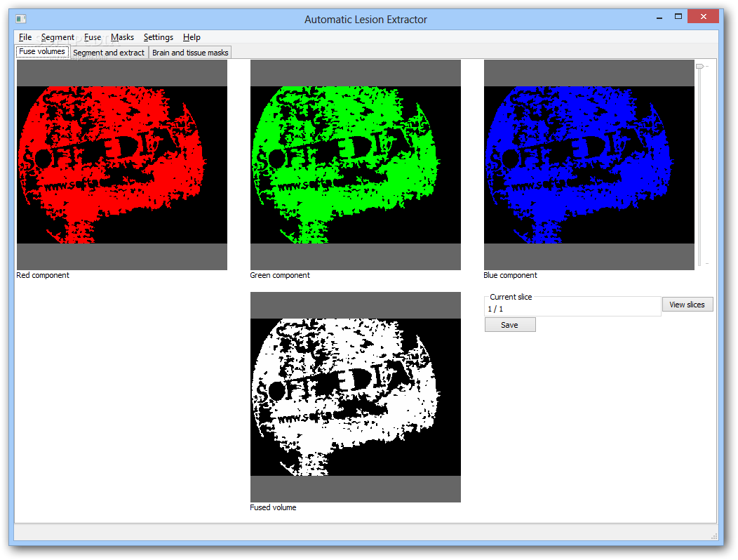Click the Green component label
Screen dimensions: 738x560
pyautogui.click(x=280, y=275)
